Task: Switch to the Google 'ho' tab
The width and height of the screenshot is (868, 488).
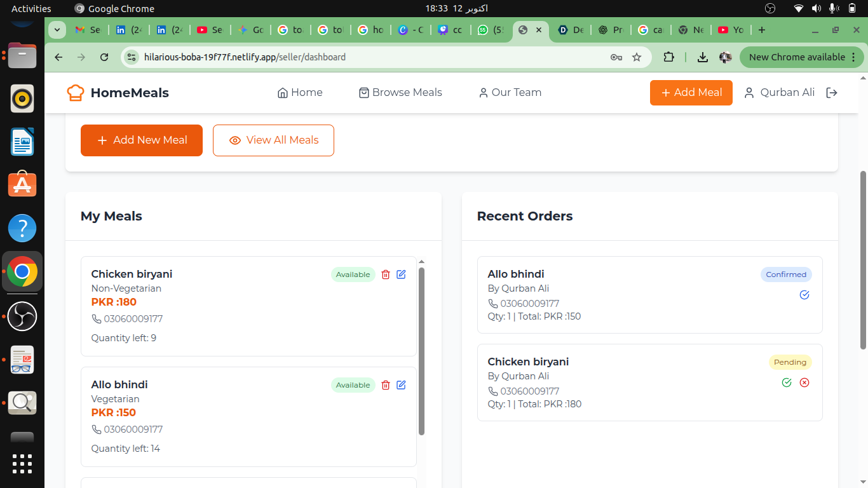Action: point(370,30)
